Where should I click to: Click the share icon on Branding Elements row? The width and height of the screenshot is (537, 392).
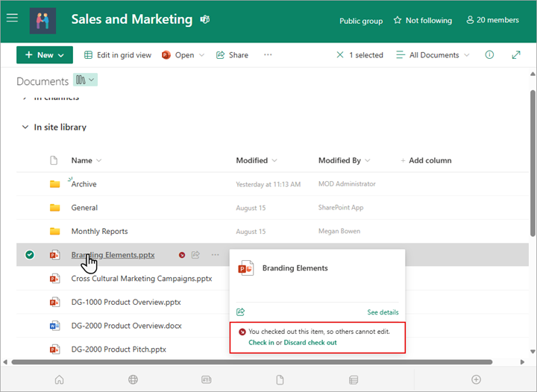(x=195, y=255)
